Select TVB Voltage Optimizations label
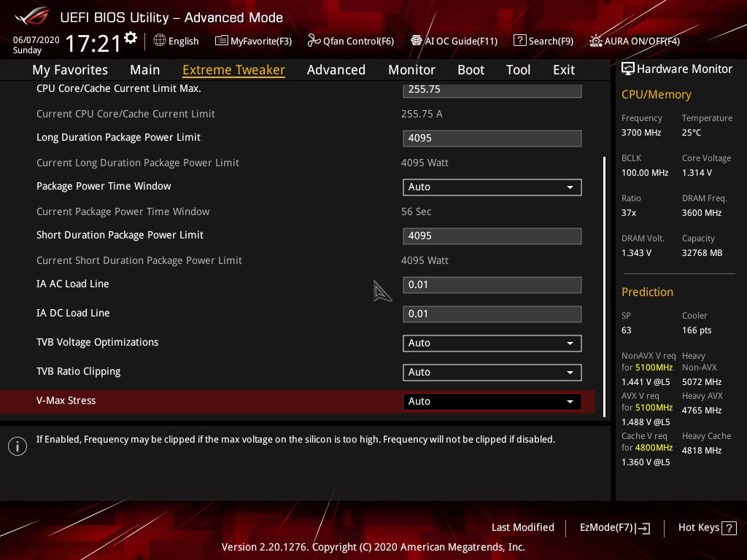The width and height of the screenshot is (747, 560). pyautogui.click(x=98, y=343)
